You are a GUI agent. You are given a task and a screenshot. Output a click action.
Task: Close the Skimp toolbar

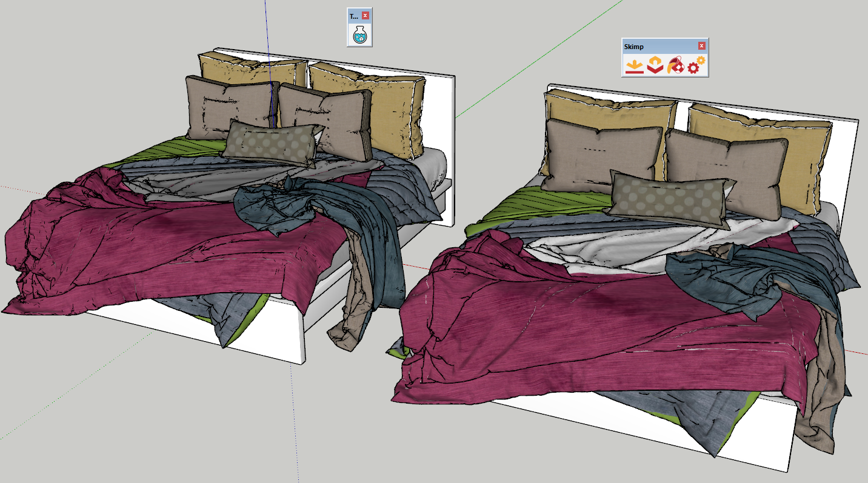701,46
